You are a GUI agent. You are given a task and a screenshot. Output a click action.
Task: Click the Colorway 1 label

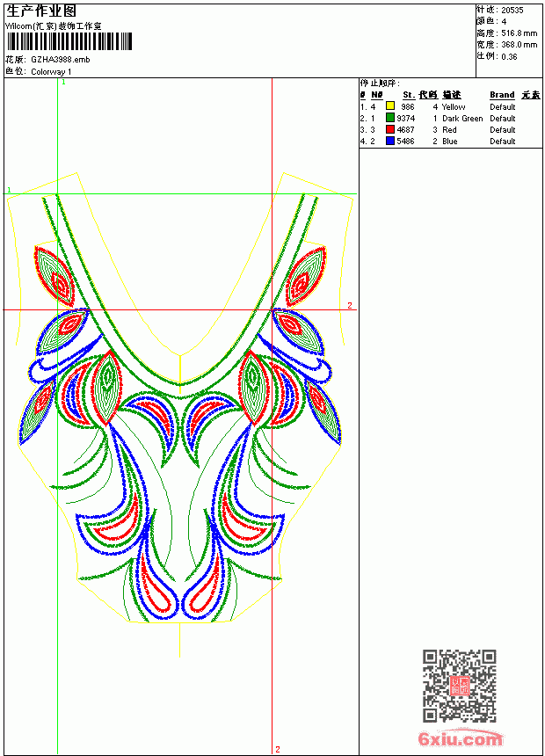coord(51,72)
